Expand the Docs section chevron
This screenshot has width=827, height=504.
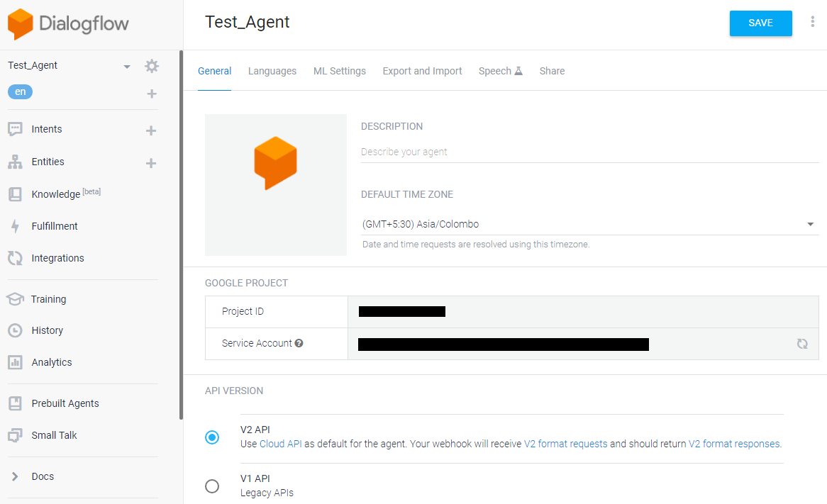pyautogui.click(x=15, y=476)
